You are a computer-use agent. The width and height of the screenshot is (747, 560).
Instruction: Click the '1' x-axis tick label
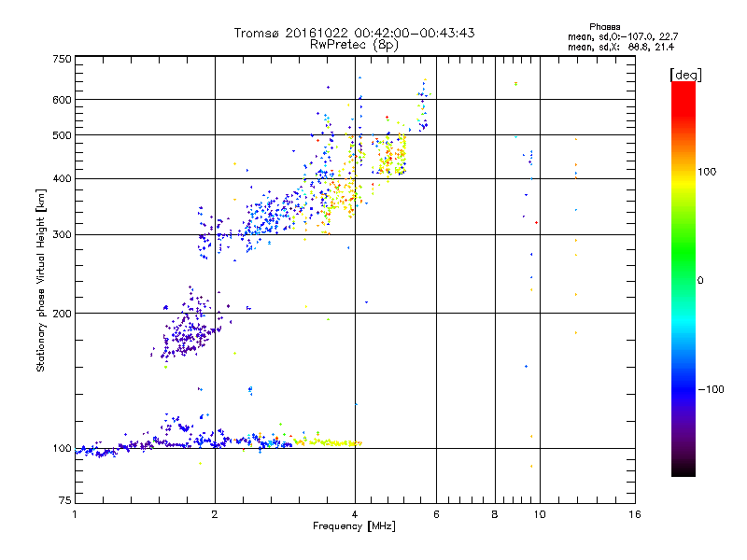coord(75,514)
